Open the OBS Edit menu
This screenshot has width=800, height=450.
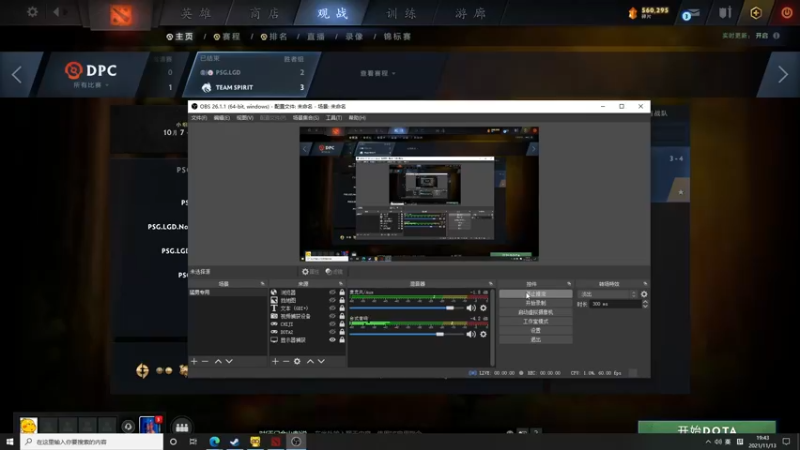point(221,118)
